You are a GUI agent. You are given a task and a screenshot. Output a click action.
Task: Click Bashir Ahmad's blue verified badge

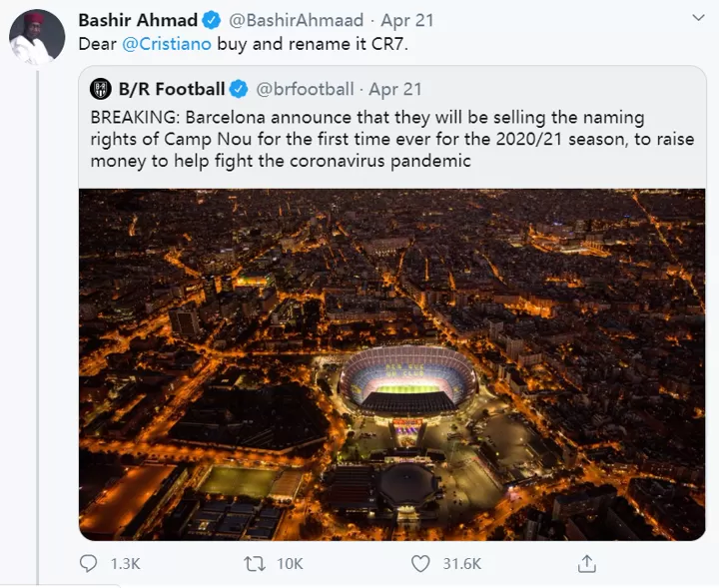coord(212,20)
